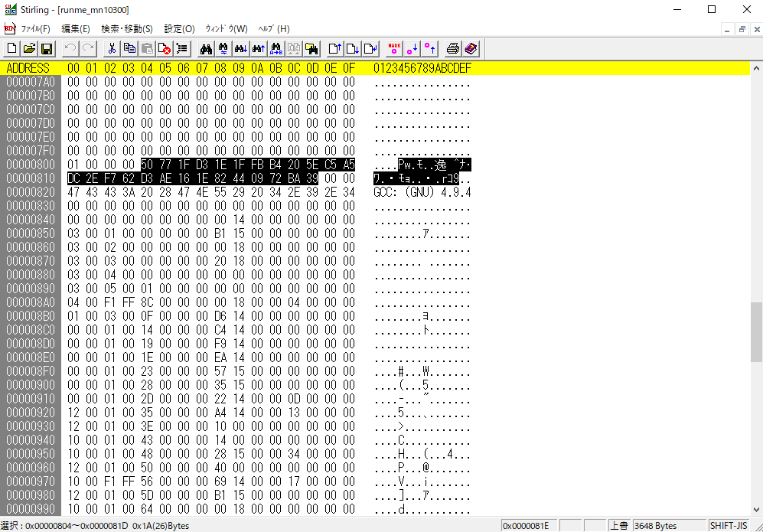Print with the printer icon
This screenshot has width=763, height=532.
(453, 49)
